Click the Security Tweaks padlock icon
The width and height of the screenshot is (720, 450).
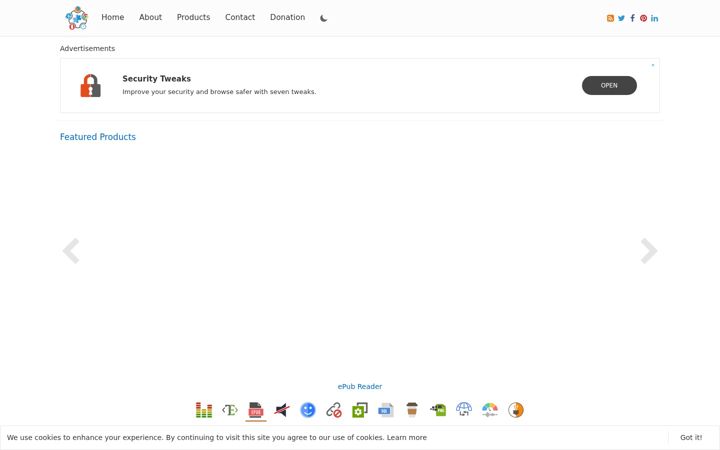point(90,85)
